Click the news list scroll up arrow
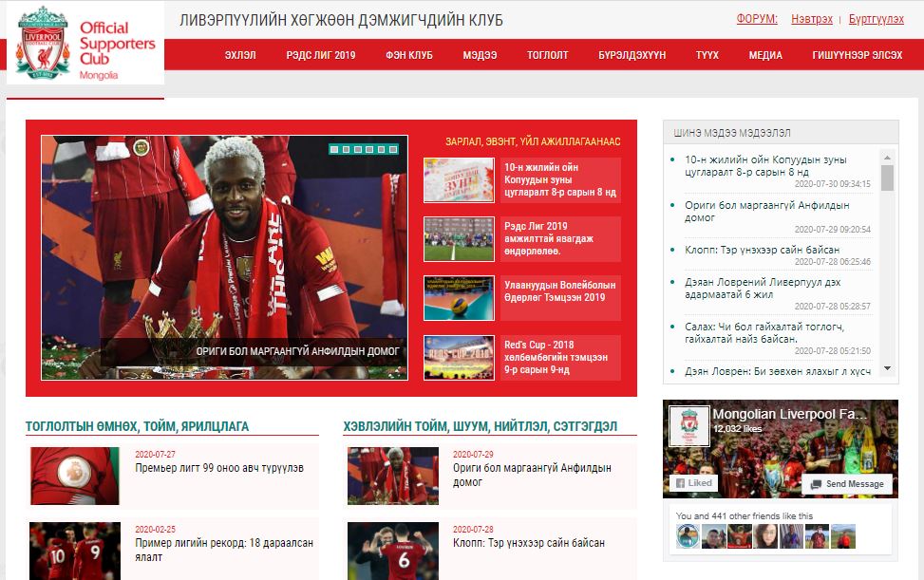 (887, 158)
